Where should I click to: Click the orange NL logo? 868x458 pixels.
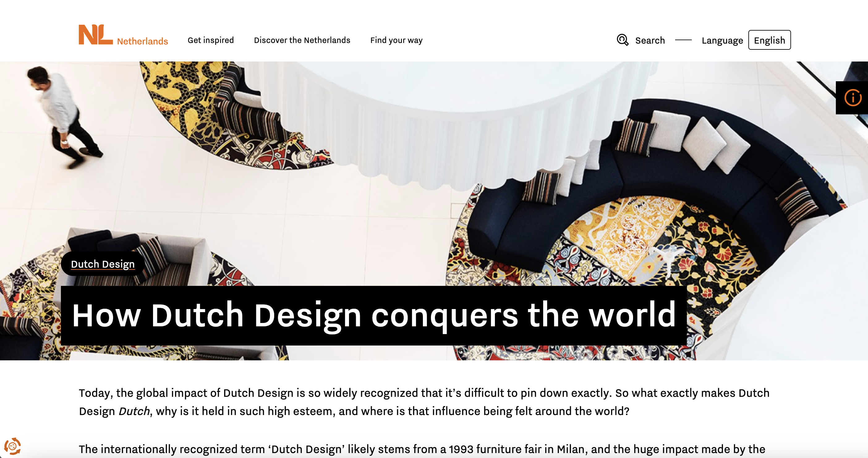pos(96,34)
